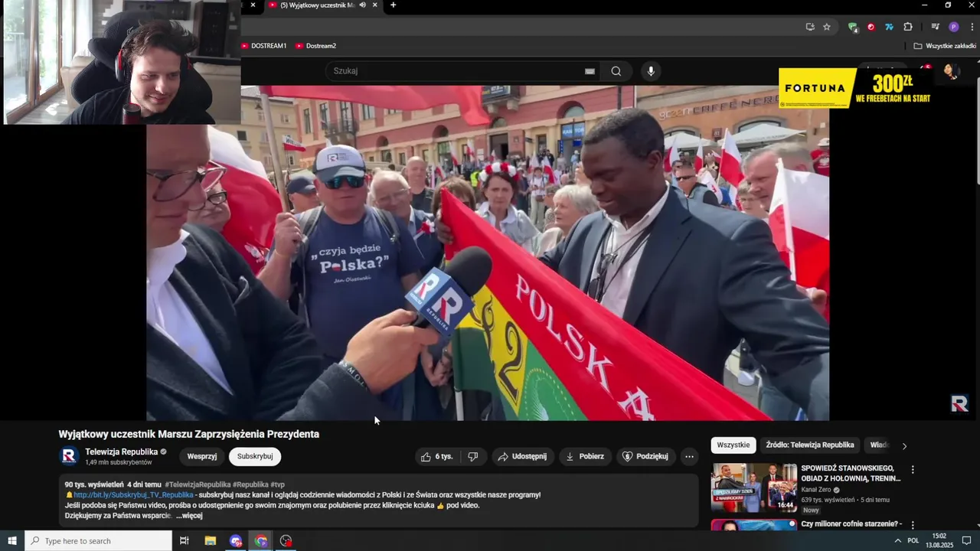Open Czy milioner cofnie starzenie video
This screenshot has width=980, height=551.
851,524
